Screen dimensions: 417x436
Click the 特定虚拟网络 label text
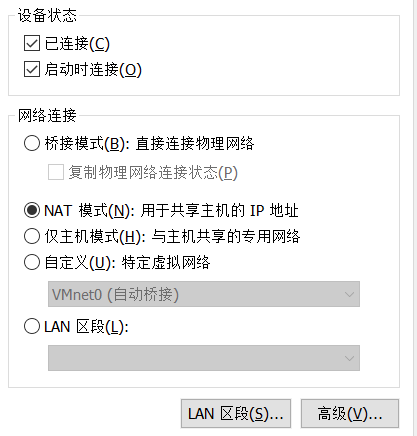coord(166,262)
